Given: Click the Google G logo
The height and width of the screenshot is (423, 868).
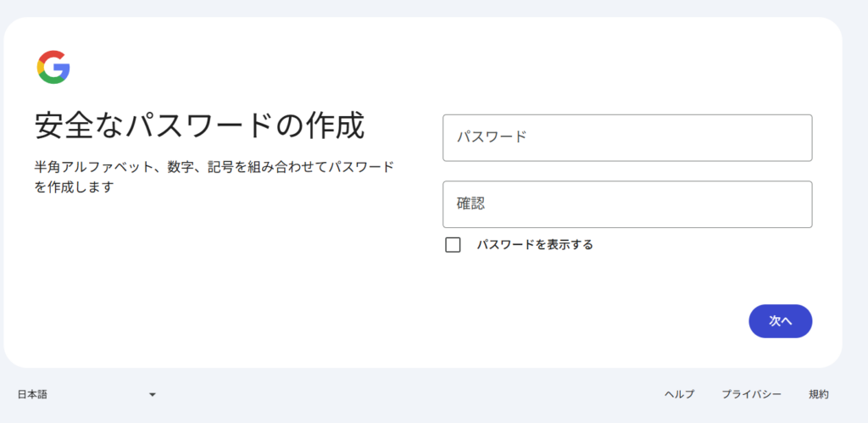Looking at the screenshot, I should coord(53,67).
